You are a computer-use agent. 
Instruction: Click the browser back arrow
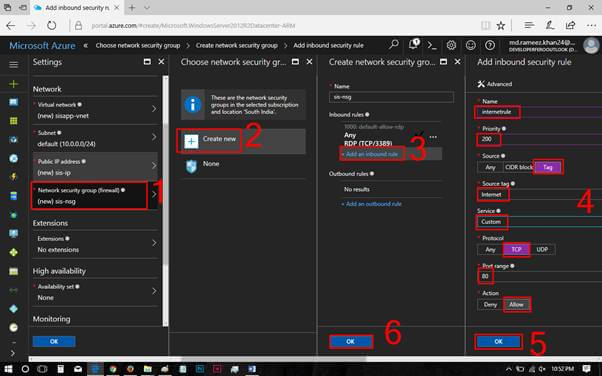(x=11, y=26)
